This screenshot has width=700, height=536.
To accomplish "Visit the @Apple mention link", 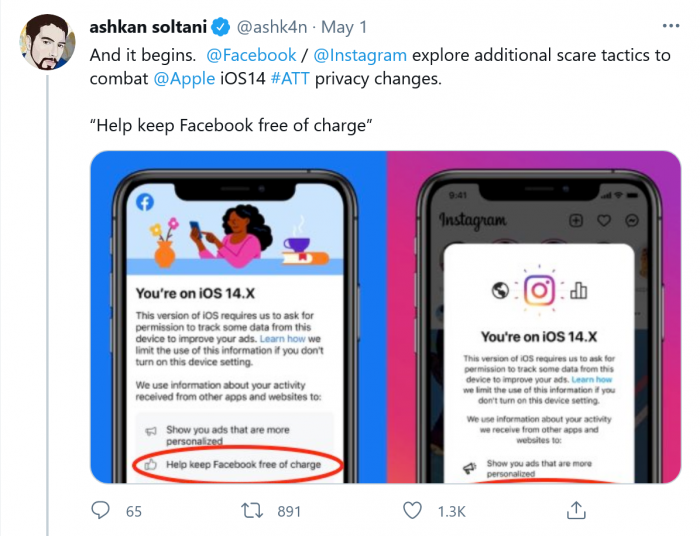I will 186,77.
